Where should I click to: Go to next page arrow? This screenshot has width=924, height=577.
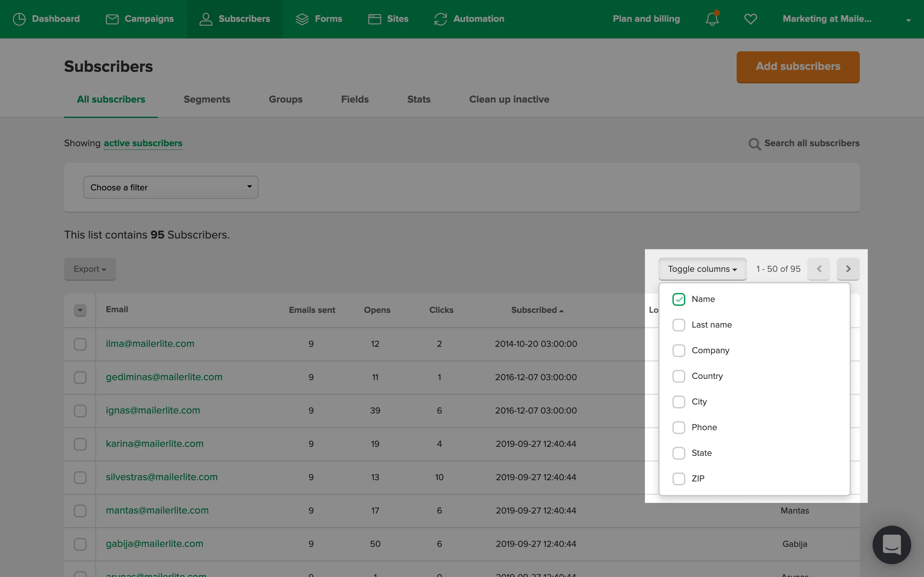[x=848, y=269]
